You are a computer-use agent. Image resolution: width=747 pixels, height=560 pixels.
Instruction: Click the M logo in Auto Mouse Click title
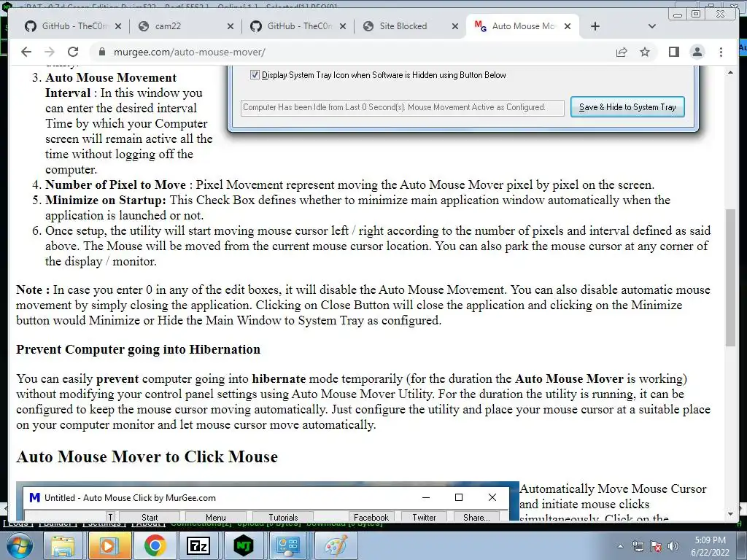click(35, 497)
